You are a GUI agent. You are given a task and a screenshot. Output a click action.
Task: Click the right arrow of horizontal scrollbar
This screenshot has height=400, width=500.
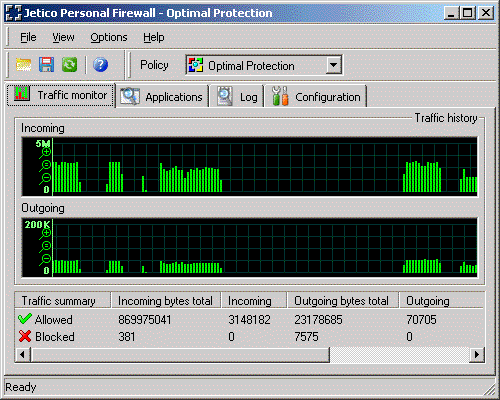pyautogui.click(x=477, y=354)
